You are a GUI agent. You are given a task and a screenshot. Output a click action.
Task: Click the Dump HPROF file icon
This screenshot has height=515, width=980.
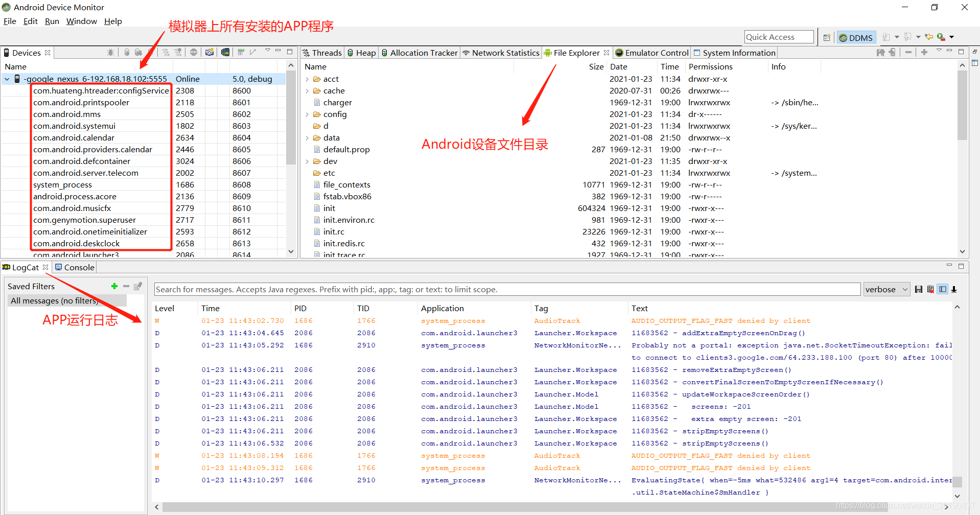click(x=138, y=52)
